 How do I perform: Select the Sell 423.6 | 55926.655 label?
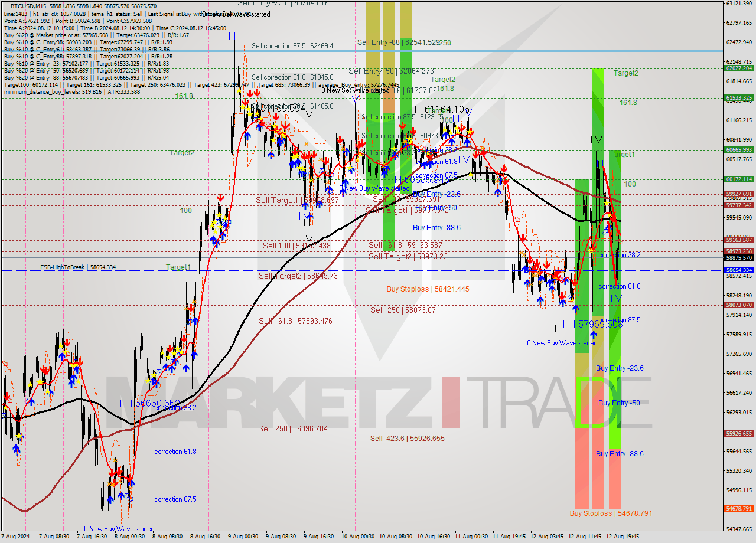coord(408,438)
